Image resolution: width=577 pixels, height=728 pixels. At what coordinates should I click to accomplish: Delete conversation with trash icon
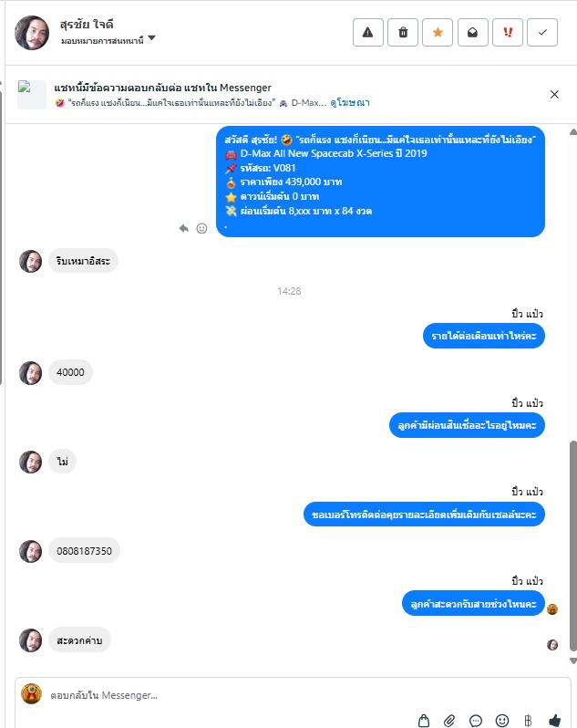point(403,33)
